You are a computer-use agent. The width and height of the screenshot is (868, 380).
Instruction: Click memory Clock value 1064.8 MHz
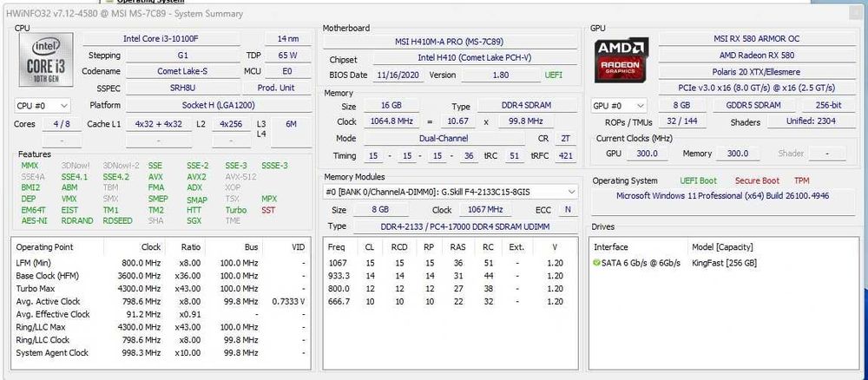click(391, 121)
